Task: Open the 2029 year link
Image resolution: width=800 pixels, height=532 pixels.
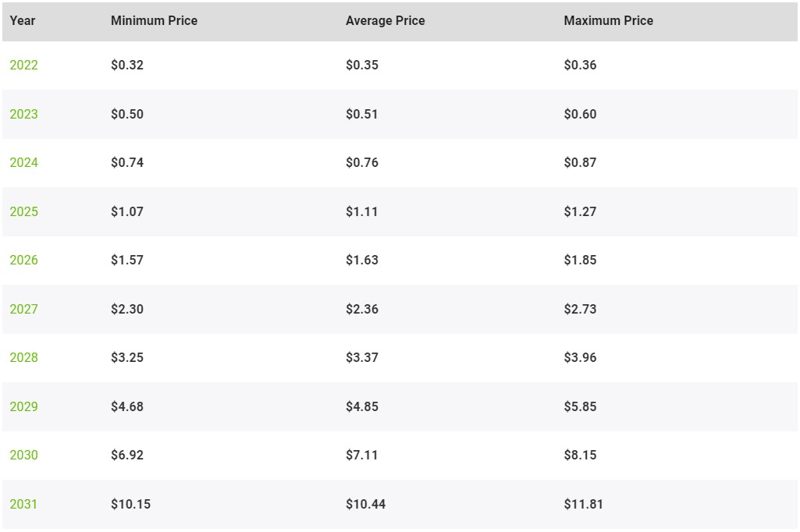Action: coord(23,406)
